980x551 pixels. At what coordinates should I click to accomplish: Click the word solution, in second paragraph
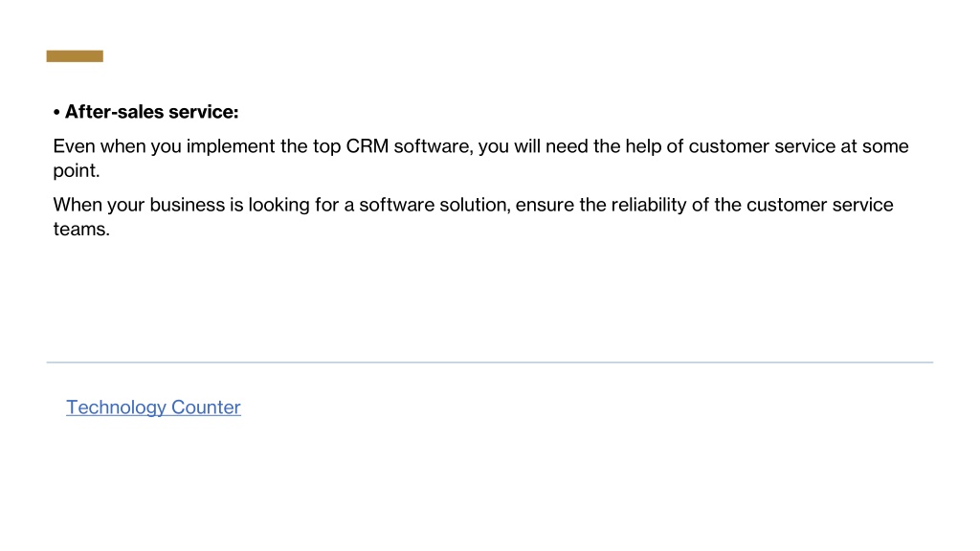coord(475,205)
